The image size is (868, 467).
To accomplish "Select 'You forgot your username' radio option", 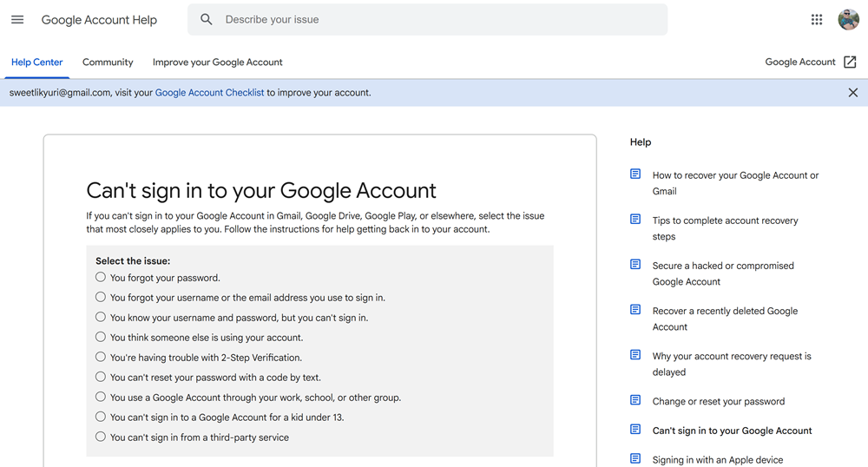I will (100, 297).
